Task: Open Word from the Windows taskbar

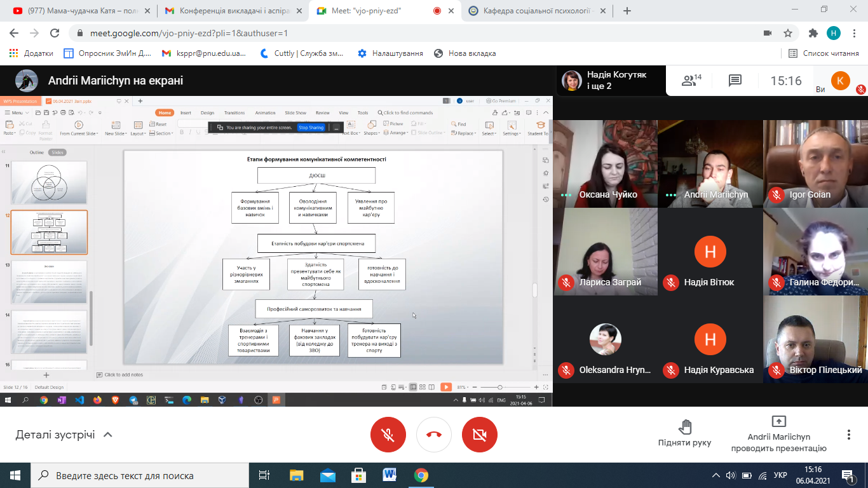Action: (390, 475)
